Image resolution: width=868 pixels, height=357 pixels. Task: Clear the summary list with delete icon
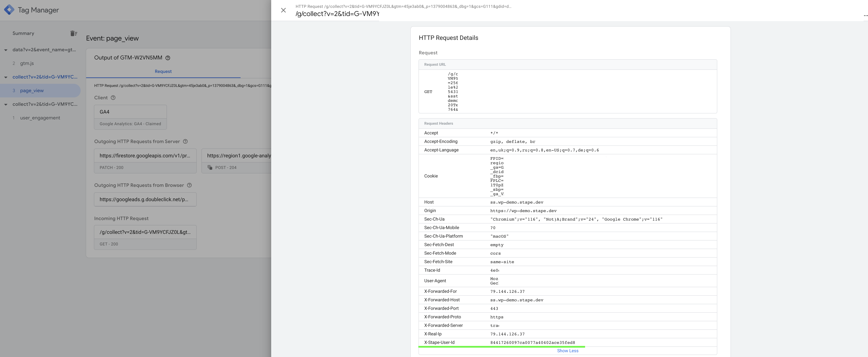[x=74, y=33]
